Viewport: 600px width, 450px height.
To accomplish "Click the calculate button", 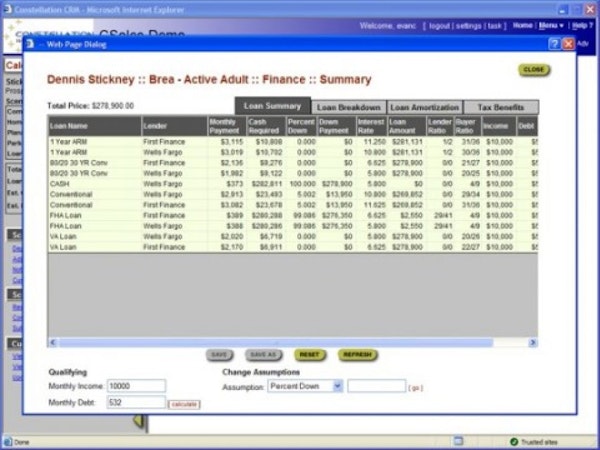I will click(184, 404).
